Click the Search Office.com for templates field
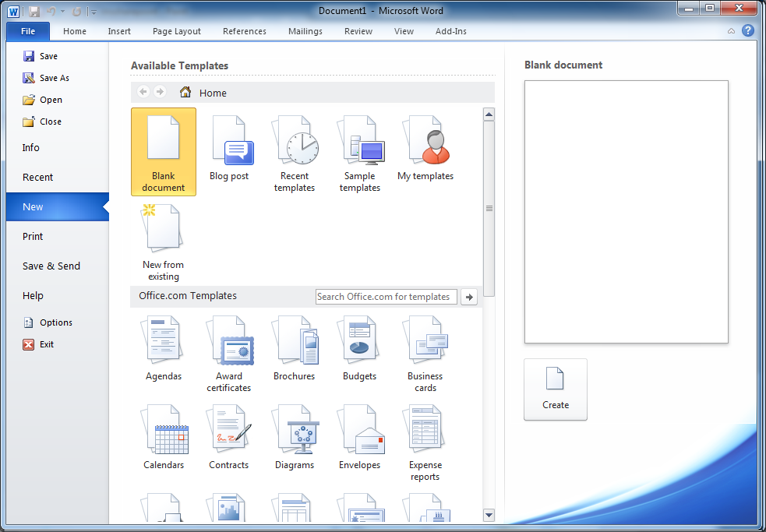This screenshot has width=766, height=532. (x=386, y=297)
